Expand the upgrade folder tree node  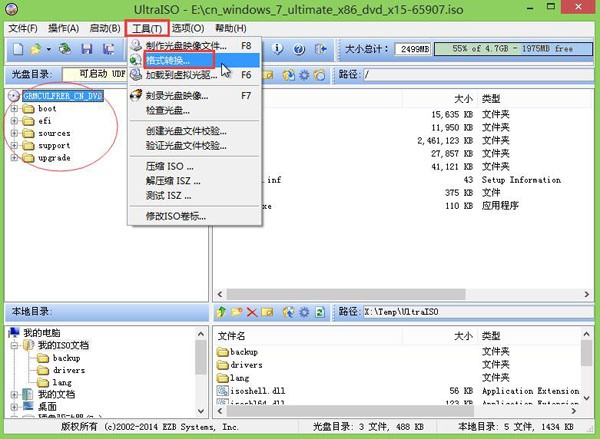[x=14, y=158]
